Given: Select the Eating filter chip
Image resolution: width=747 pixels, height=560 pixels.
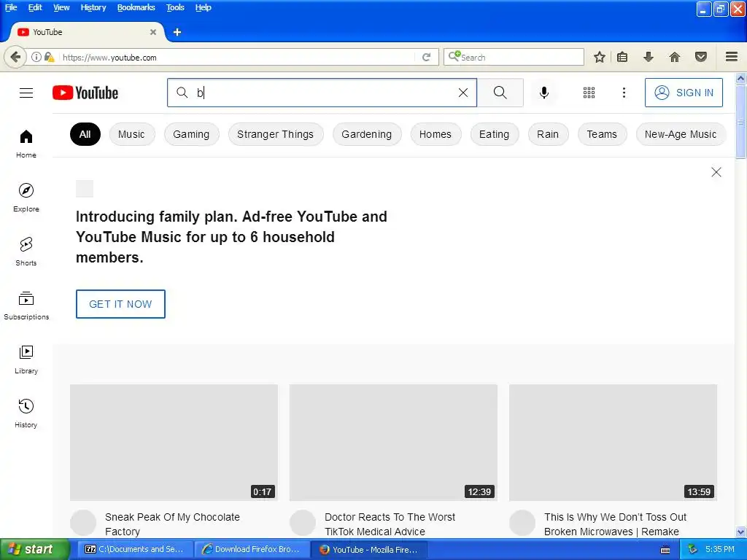Looking at the screenshot, I should click(x=494, y=134).
